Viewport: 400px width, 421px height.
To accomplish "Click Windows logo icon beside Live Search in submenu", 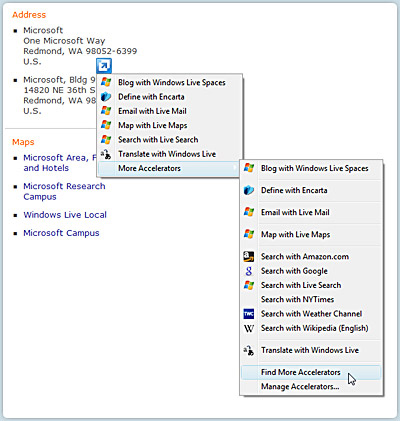I will 249,285.
